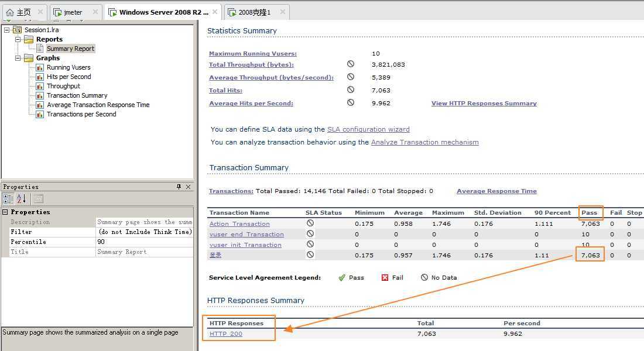This screenshot has height=351, width=644.
Task: Click the Average Response Time link
Action: coord(496,191)
